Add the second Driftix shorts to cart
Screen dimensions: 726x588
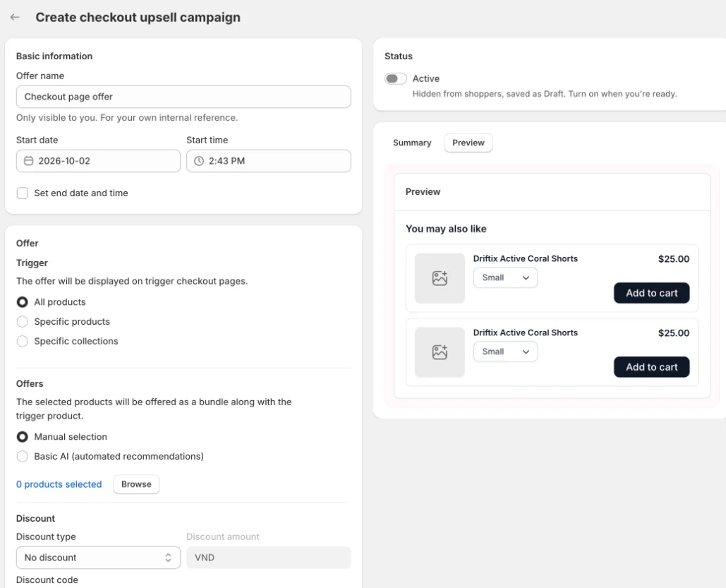coord(651,367)
